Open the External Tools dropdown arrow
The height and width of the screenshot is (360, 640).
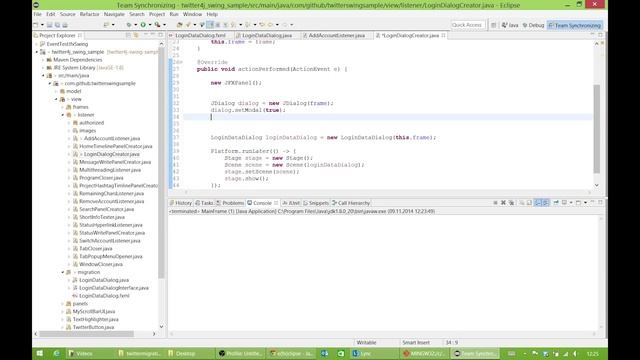click(164, 25)
